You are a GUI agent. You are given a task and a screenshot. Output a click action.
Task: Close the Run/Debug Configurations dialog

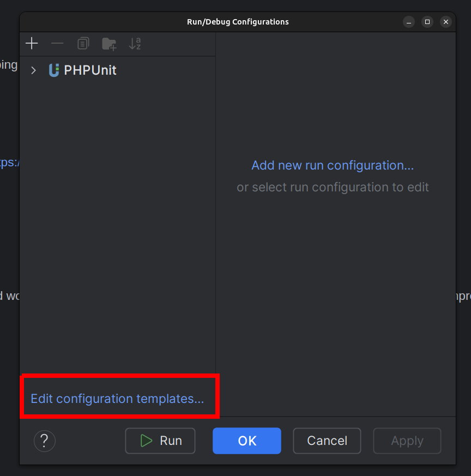pos(446,22)
